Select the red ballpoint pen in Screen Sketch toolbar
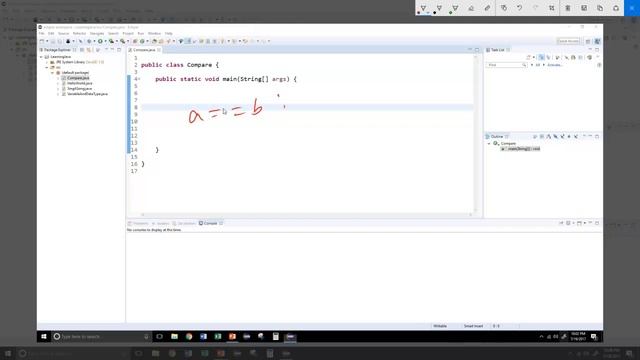This screenshot has width=640, height=360. (x=423, y=8)
